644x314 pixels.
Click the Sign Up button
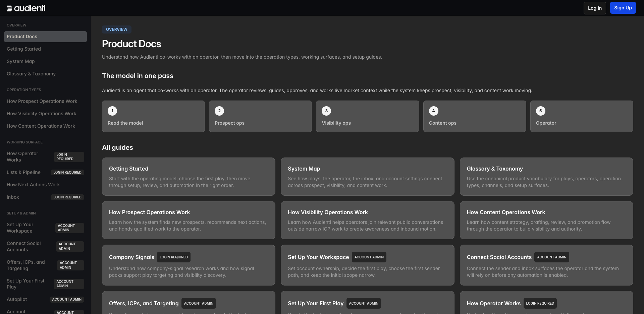[623, 8]
